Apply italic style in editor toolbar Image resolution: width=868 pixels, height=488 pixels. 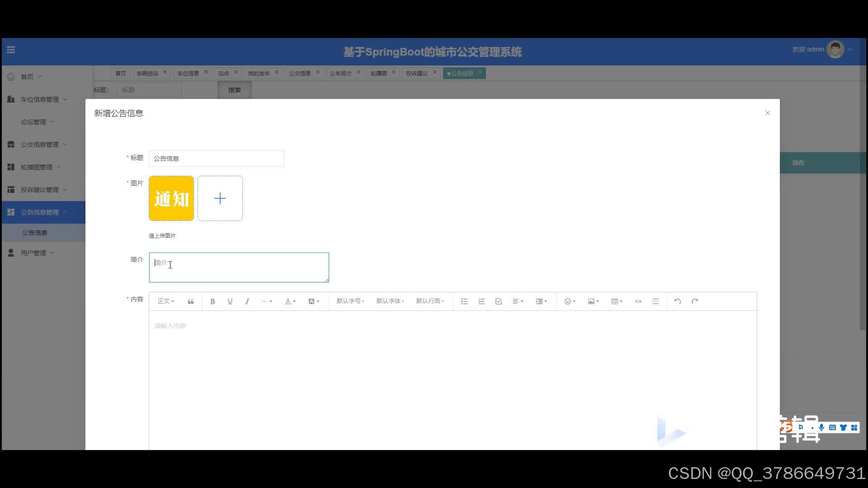click(247, 301)
